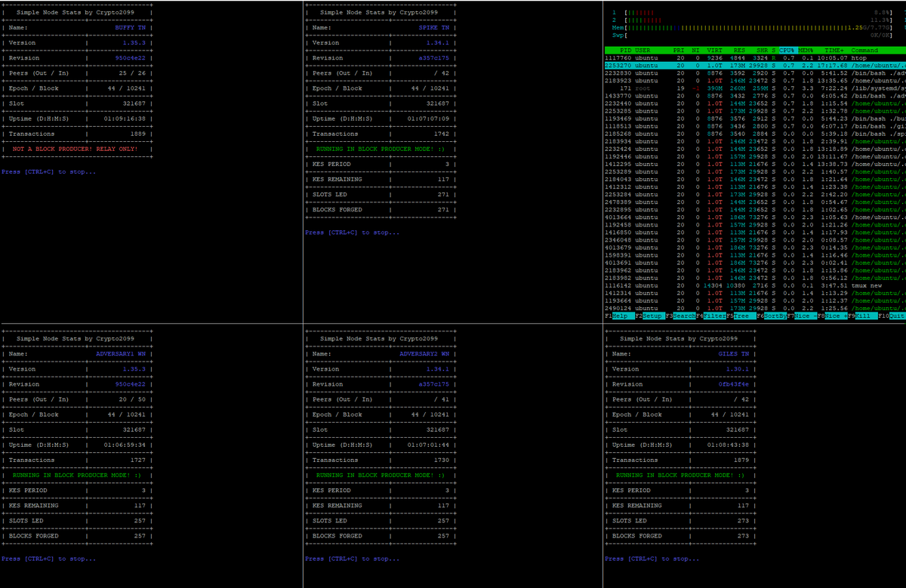906x588 pixels.
Task: Select process row with PID 1433770
Action: click(x=755, y=96)
